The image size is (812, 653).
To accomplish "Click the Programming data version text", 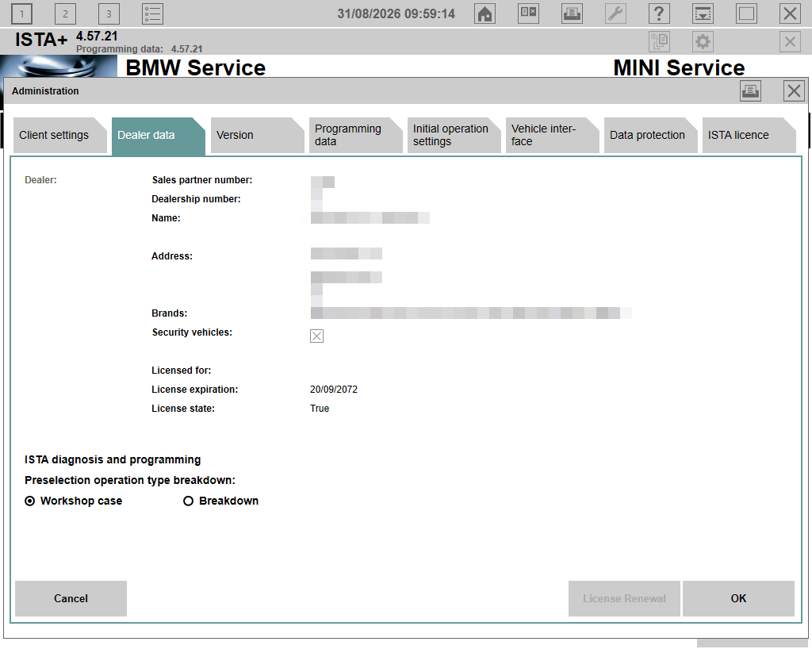I will coord(140,49).
